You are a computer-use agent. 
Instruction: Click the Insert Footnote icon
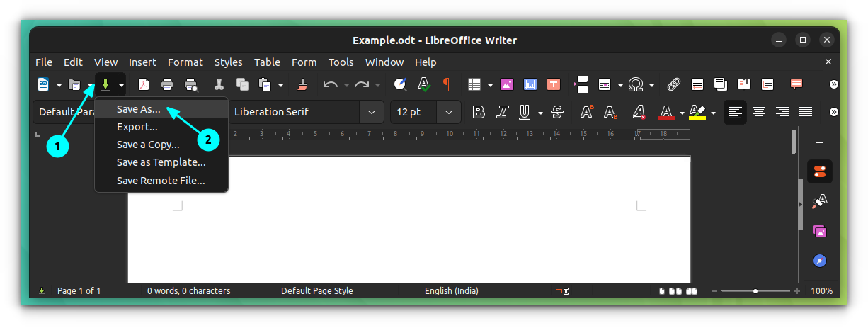point(697,84)
